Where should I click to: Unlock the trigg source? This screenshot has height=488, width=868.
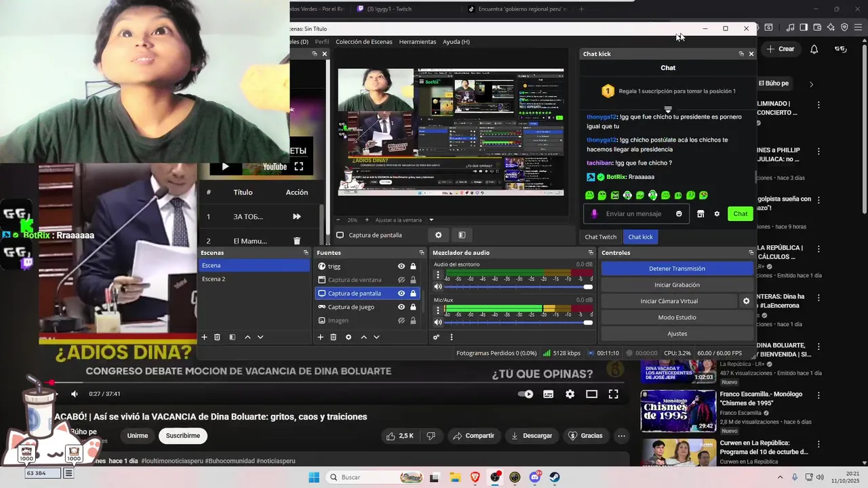(x=413, y=266)
